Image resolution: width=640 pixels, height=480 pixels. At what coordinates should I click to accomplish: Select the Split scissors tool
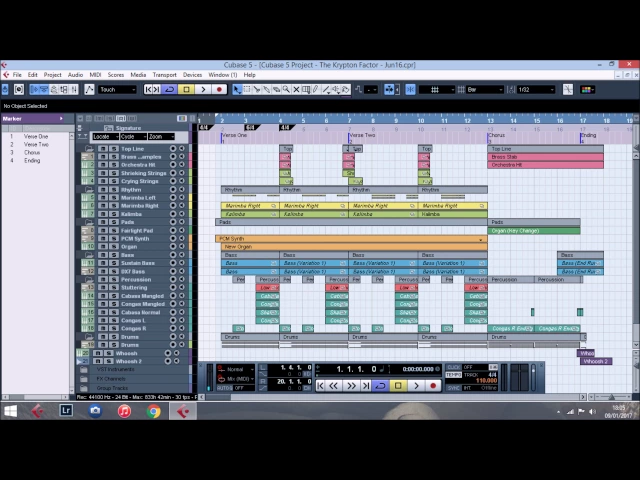(x=257, y=89)
